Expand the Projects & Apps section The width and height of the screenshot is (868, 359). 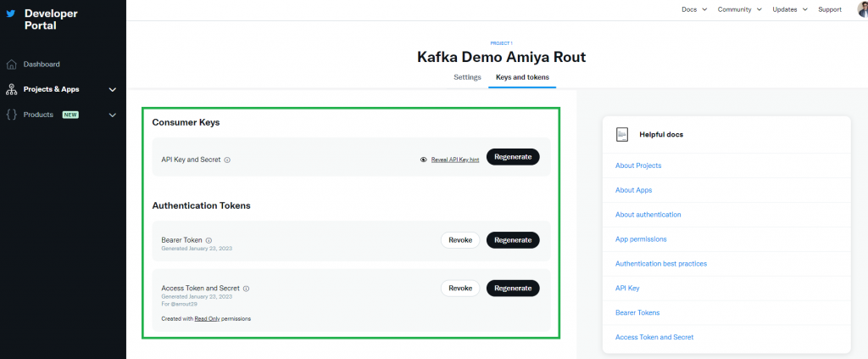113,89
